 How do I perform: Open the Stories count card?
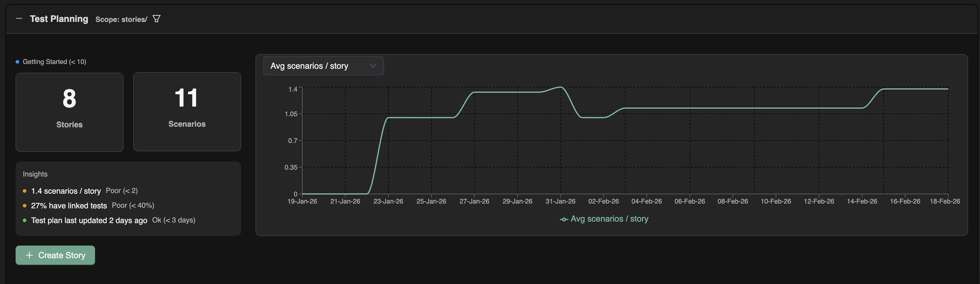(x=69, y=112)
